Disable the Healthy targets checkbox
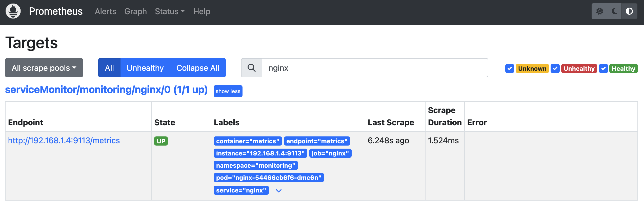644x212 pixels. (x=603, y=68)
